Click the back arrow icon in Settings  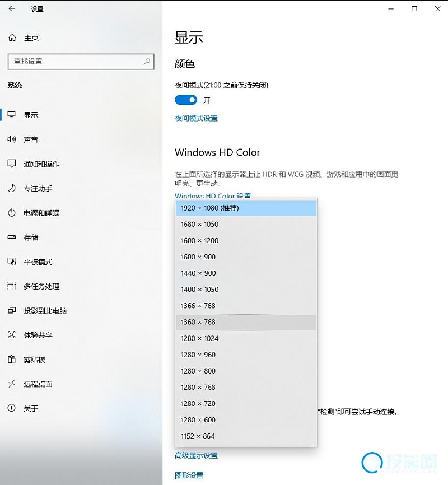click(x=12, y=9)
